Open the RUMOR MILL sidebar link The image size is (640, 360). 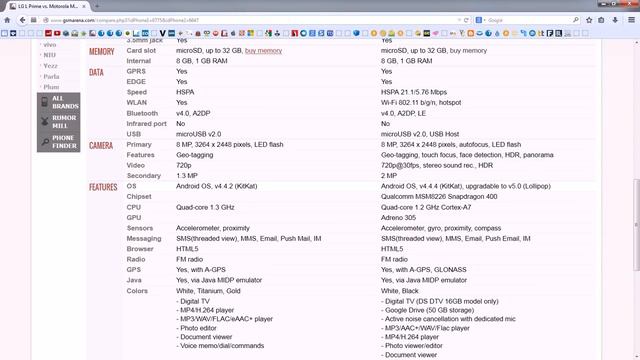64,122
